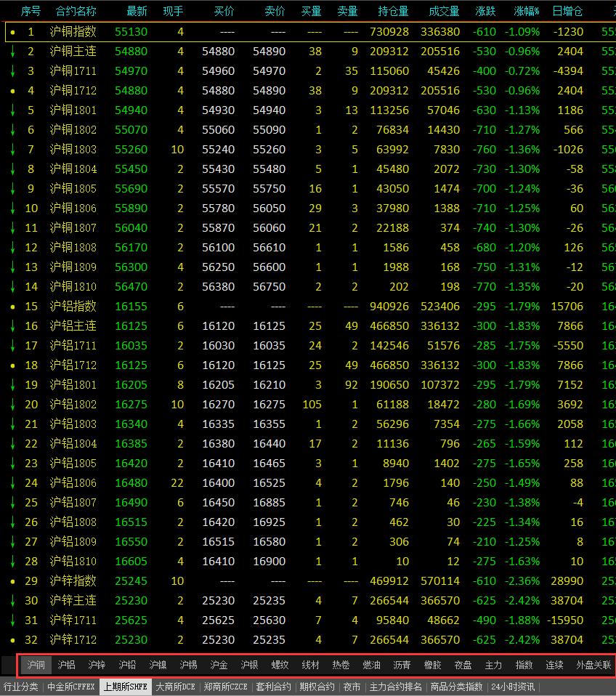This screenshot has width=616, height=696.
Task: Click the yellow dot beside 沪铜1712
Action: 12,91
